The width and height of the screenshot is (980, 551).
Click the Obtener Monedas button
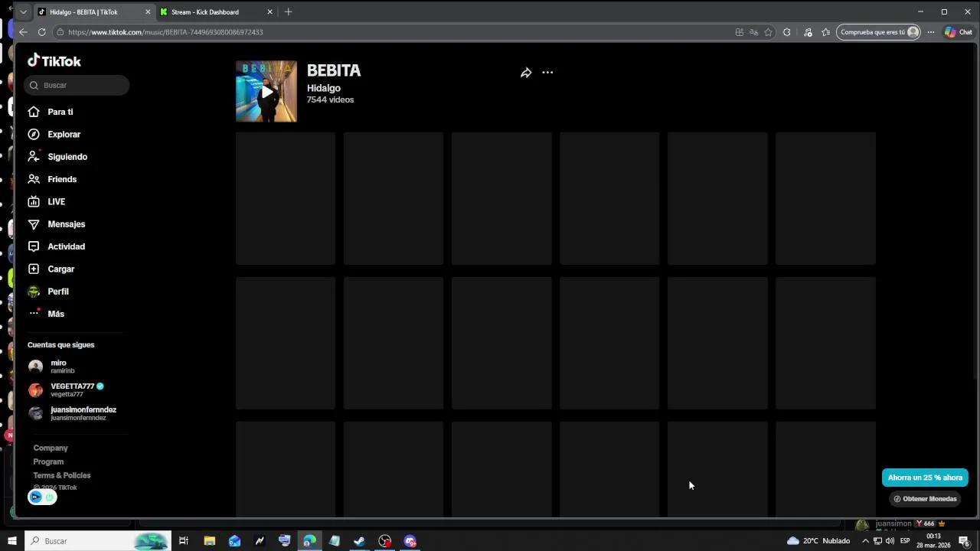[x=925, y=499]
